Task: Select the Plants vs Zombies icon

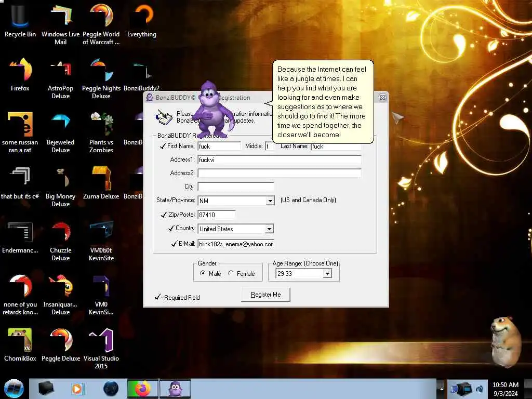Action: pyautogui.click(x=101, y=132)
